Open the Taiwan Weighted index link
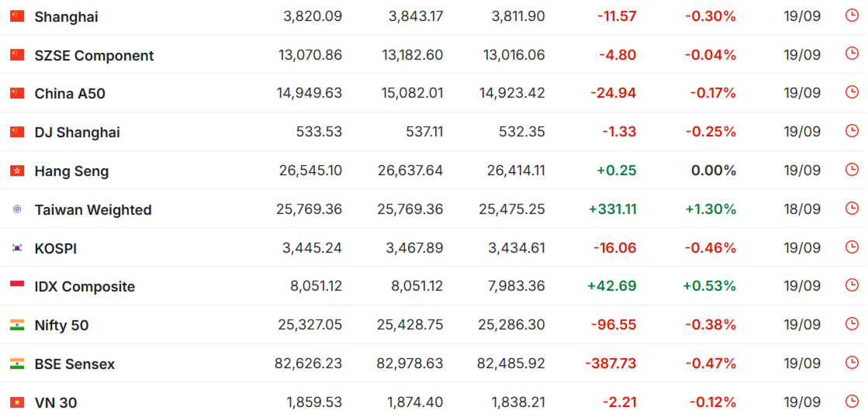This screenshot has height=417, width=868. (93, 210)
